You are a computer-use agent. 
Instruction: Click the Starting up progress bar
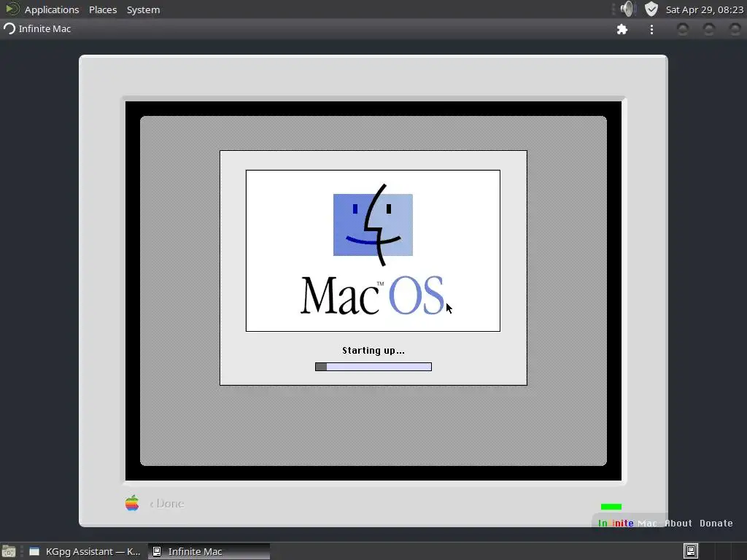coord(373,367)
